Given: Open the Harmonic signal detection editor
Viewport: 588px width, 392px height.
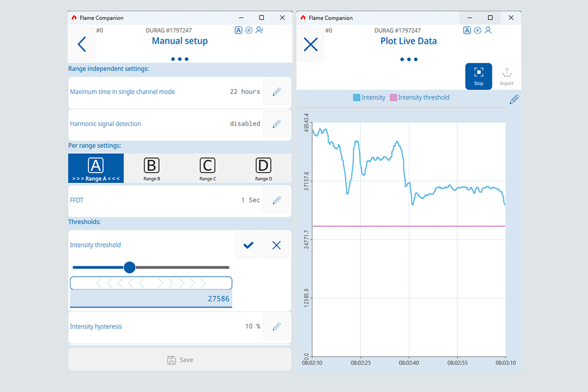Looking at the screenshot, I should (276, 124).
